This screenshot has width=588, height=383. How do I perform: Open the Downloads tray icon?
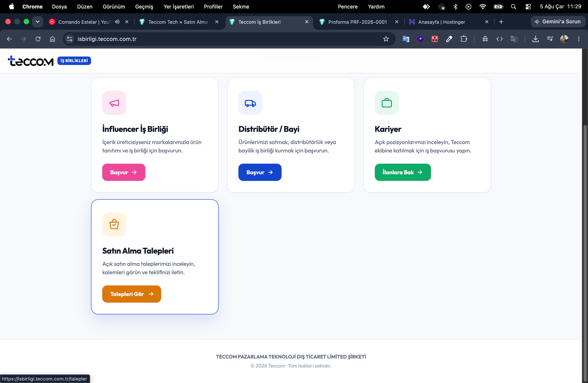coord(535,39)
